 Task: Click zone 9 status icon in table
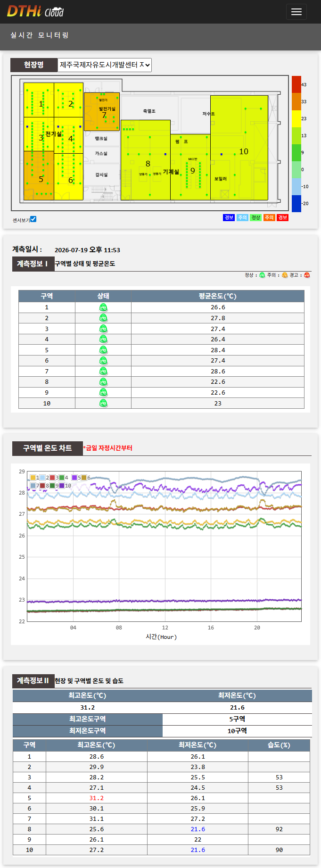(x=103, y=392)
